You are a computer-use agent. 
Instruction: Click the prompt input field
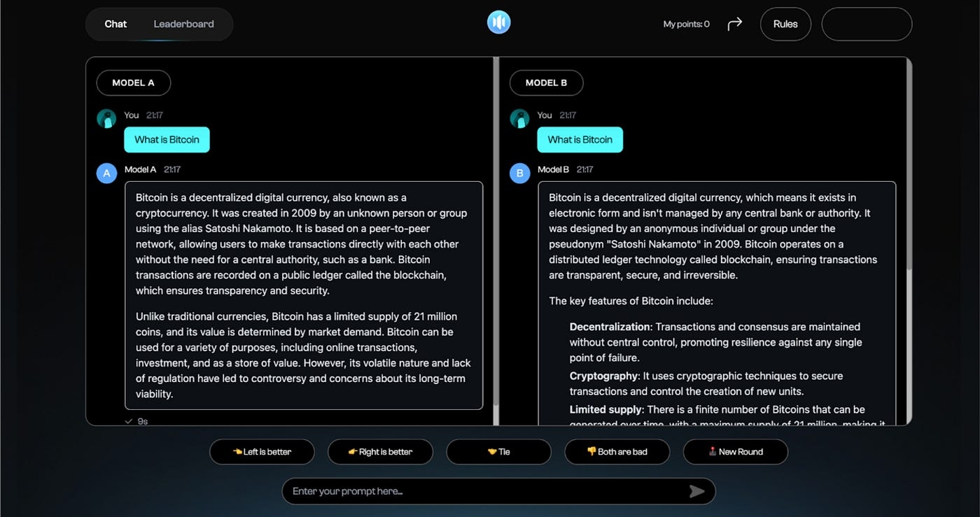click(483, 491)
